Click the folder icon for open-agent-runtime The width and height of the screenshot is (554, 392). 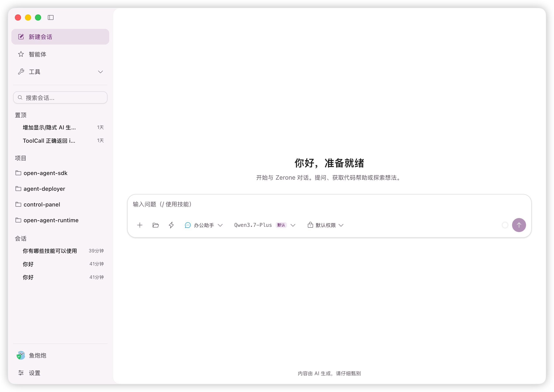[18, 220]
